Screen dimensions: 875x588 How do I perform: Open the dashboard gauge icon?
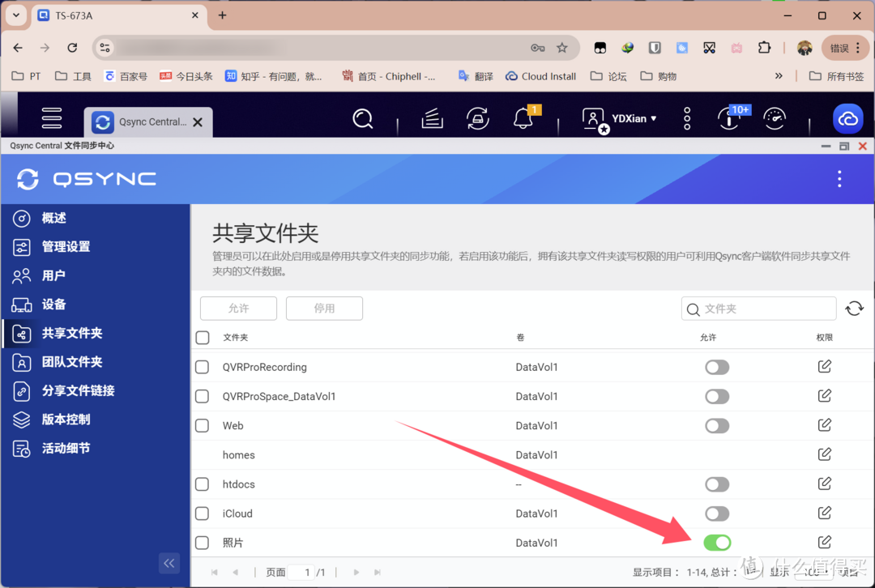coord(775,119)
